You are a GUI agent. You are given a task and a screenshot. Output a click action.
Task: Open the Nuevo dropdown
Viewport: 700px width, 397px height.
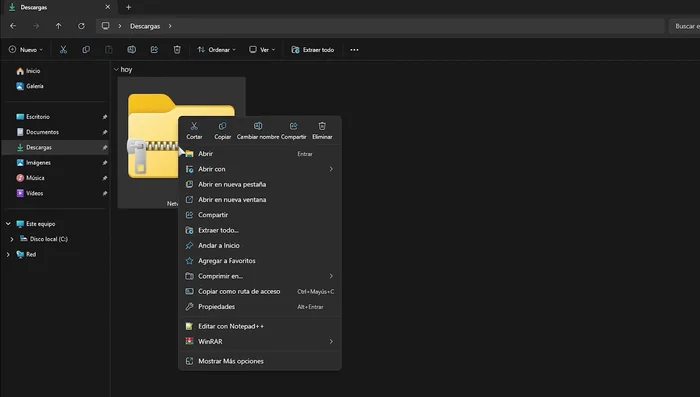pos(26,50)
